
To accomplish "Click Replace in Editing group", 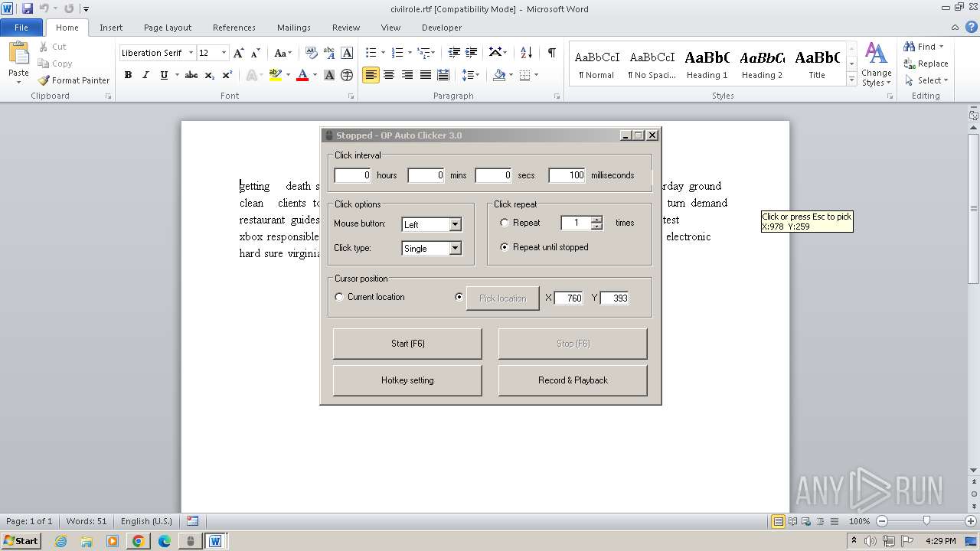I will (926, 64).
